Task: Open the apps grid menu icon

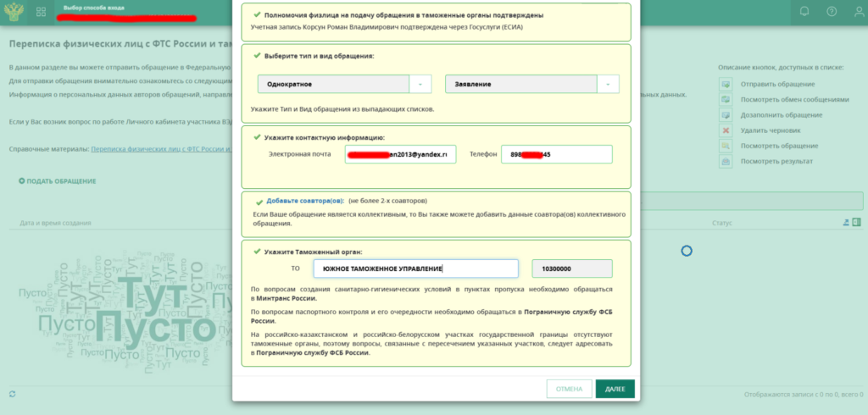Action: [x=41, y=12]
